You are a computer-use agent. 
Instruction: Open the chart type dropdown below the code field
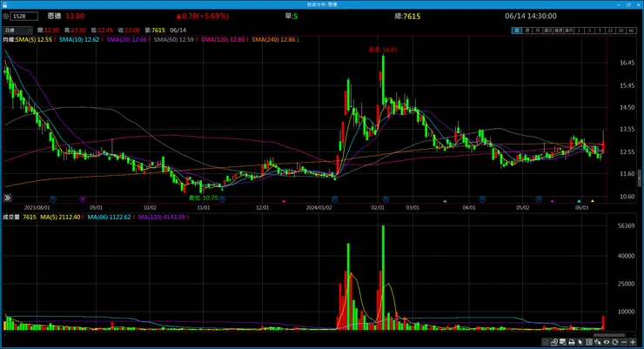(17, 30)
